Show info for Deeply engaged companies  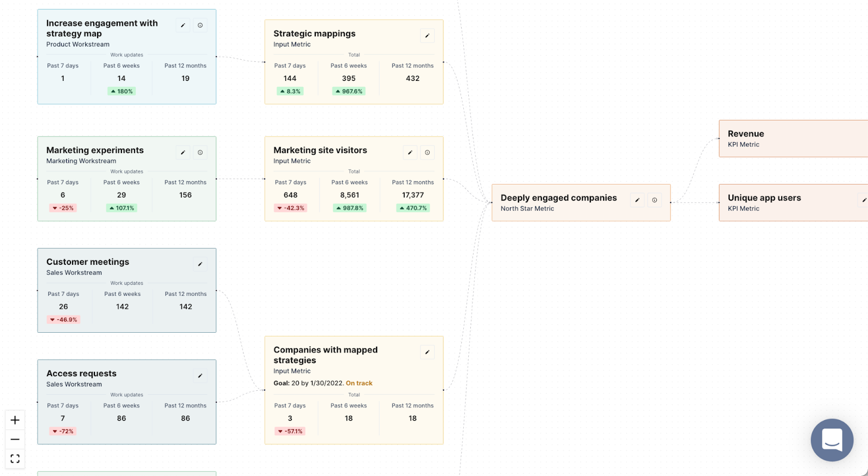click(x=655, y=200)
